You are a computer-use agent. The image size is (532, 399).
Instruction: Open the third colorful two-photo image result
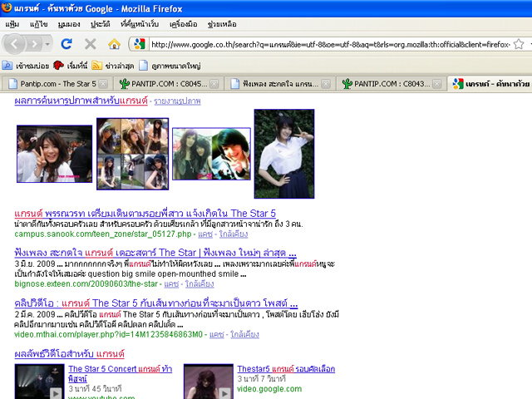coord(211,154)
